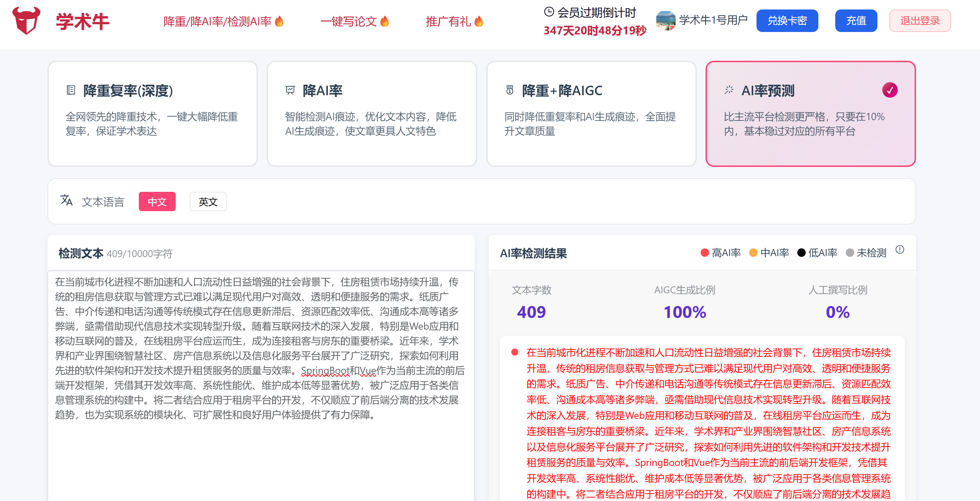Click the pink checkmark on AI率预测 card

pos(890,90)
